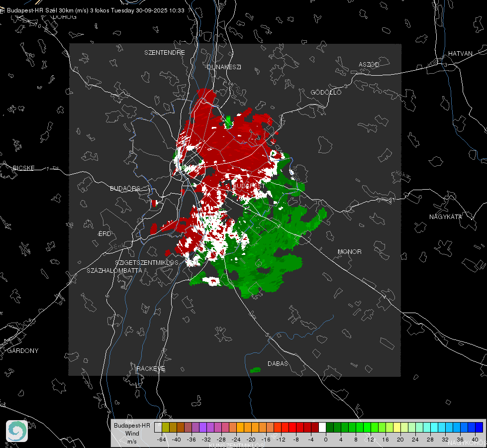The width and height of the screenshot is (487, 448).
Task: Select the dark blue rightmost legend swatch
Action: [479, 428]
